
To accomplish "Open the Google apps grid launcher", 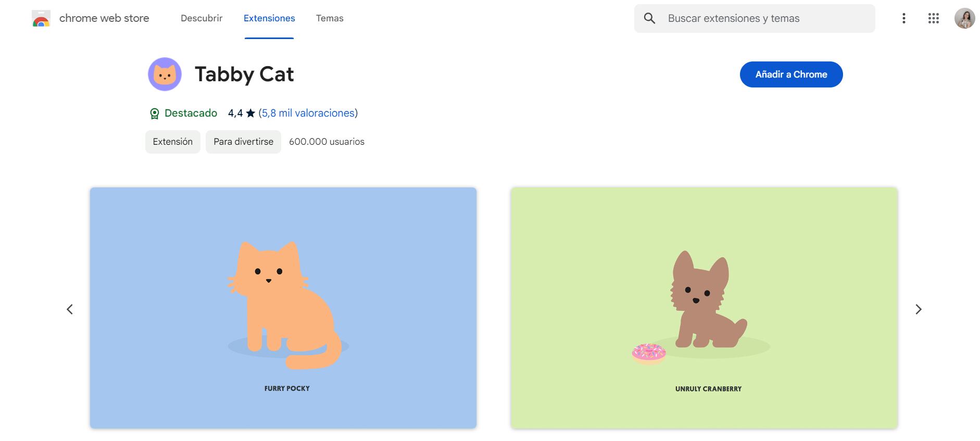I will [934, 18].
